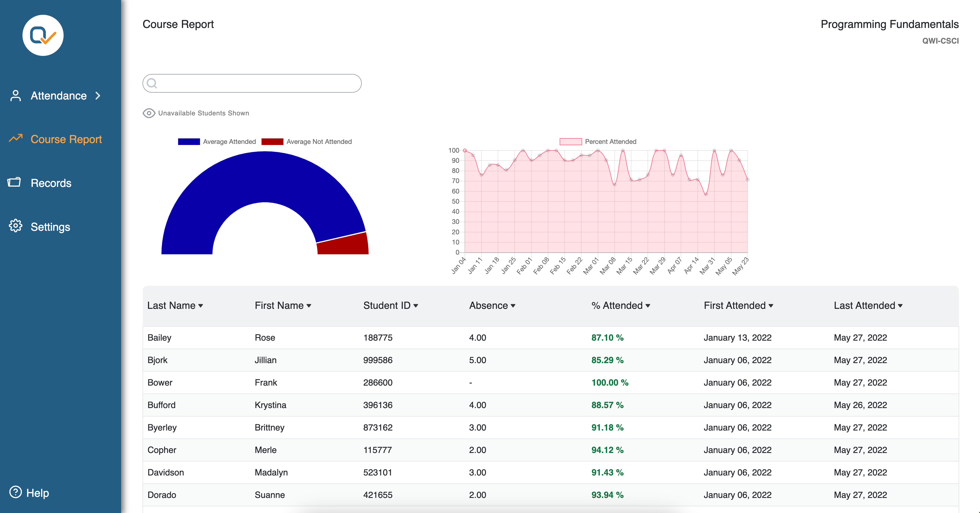The height and width of the screenshot is (513, 980).
Task: Click the Help link
Action: coord(37,493)
